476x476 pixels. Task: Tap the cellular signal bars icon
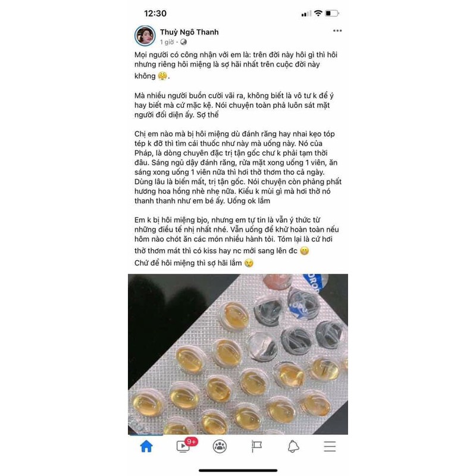306,14
